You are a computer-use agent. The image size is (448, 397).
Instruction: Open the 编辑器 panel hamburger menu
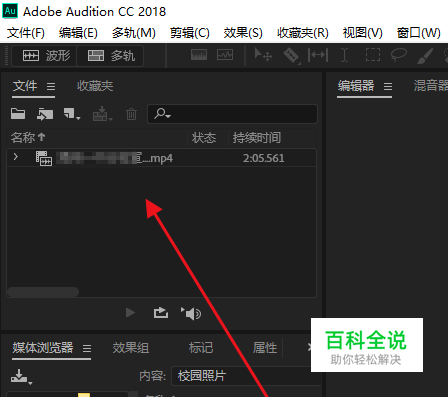coord(388,87)
